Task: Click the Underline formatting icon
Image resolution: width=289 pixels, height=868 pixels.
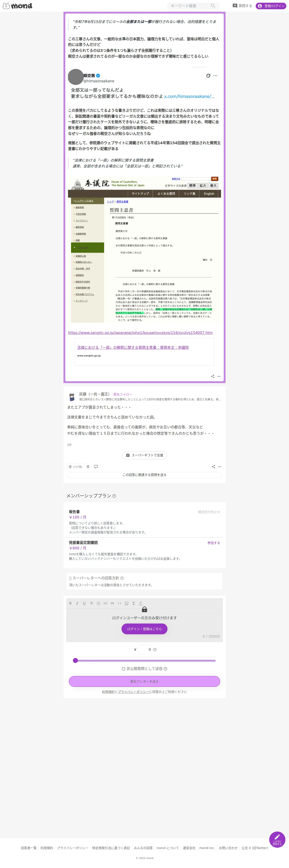Action: (84, 603)
